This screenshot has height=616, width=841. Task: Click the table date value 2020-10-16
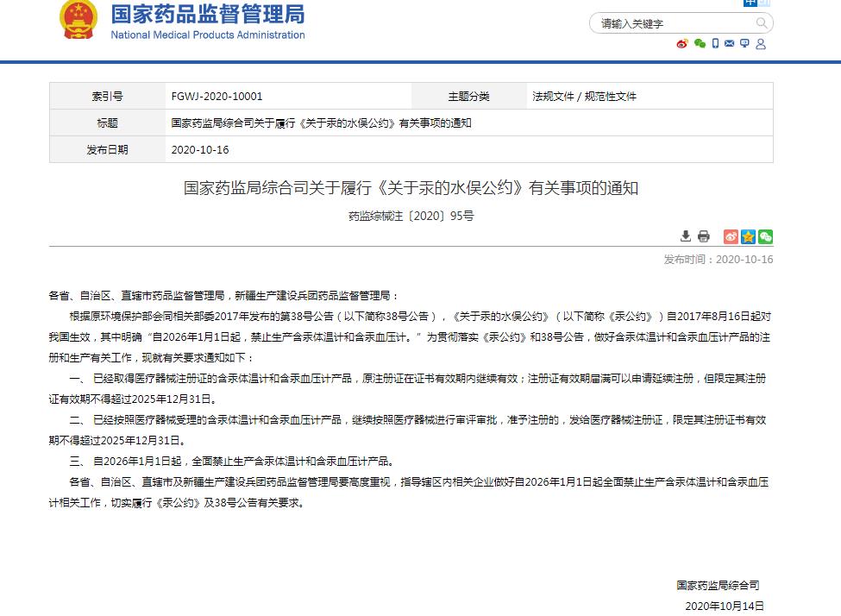pyautogui.click(x=200, y=150)
